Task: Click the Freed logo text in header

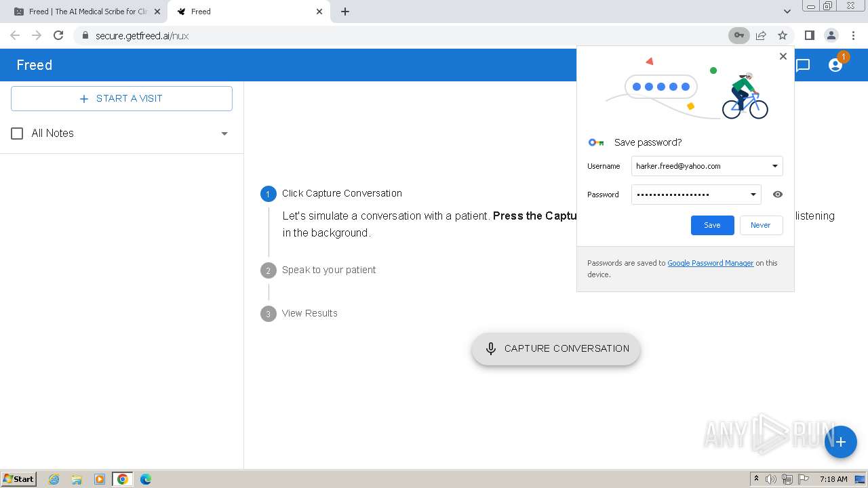Action: click(35, 65)
